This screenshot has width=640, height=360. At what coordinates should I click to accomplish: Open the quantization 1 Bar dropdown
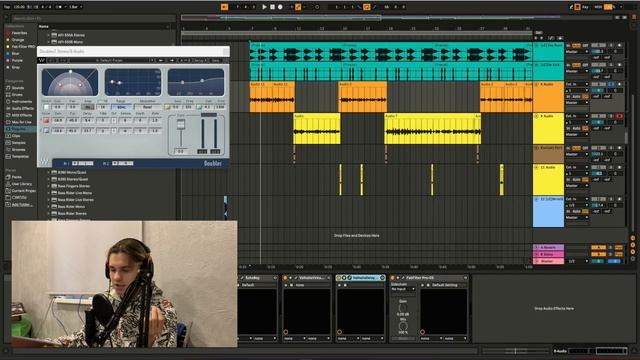point(76,7)
